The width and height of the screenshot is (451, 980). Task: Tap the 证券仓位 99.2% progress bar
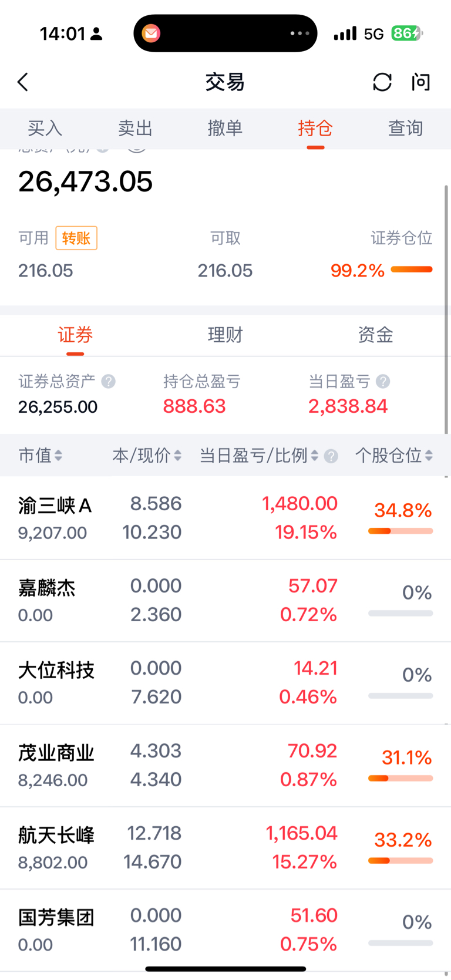(412, 270)
